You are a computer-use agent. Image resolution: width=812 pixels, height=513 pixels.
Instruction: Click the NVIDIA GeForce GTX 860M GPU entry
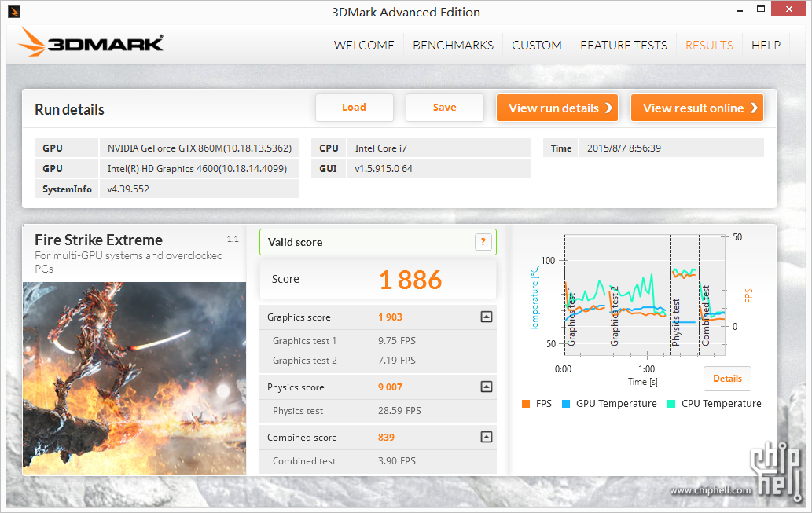click(x=200, y=148)
